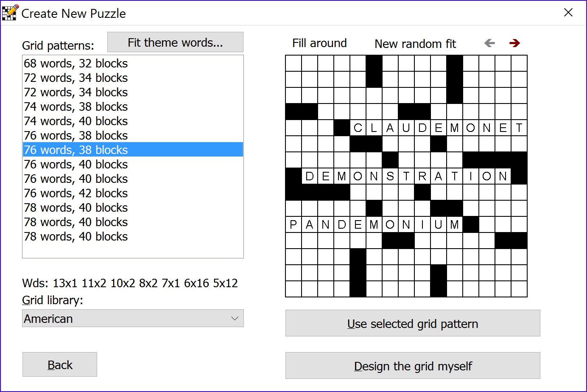Click the "Fill around" option
The image size is (587, 392).
tap(319, 43)
